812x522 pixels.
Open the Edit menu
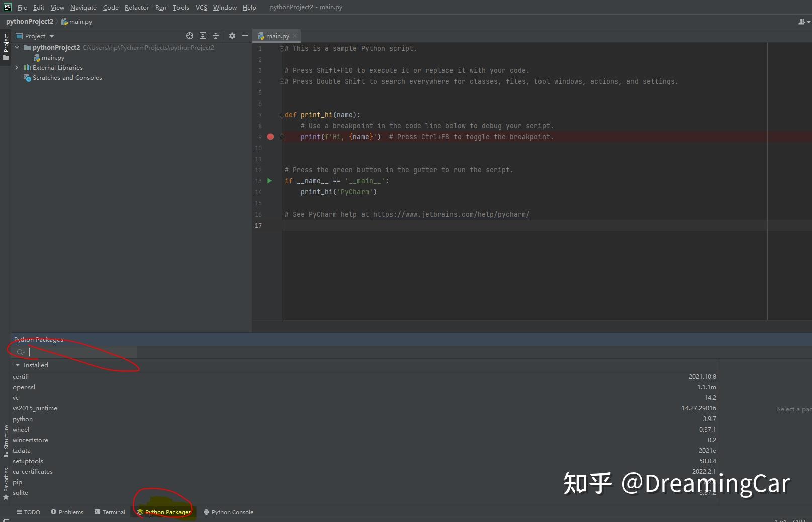coord(39,7)
